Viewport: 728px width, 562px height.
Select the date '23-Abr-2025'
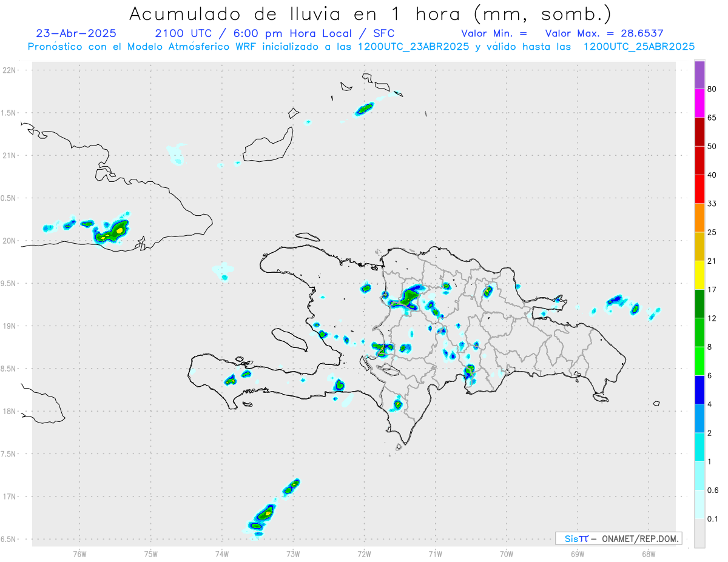(76, 33)
